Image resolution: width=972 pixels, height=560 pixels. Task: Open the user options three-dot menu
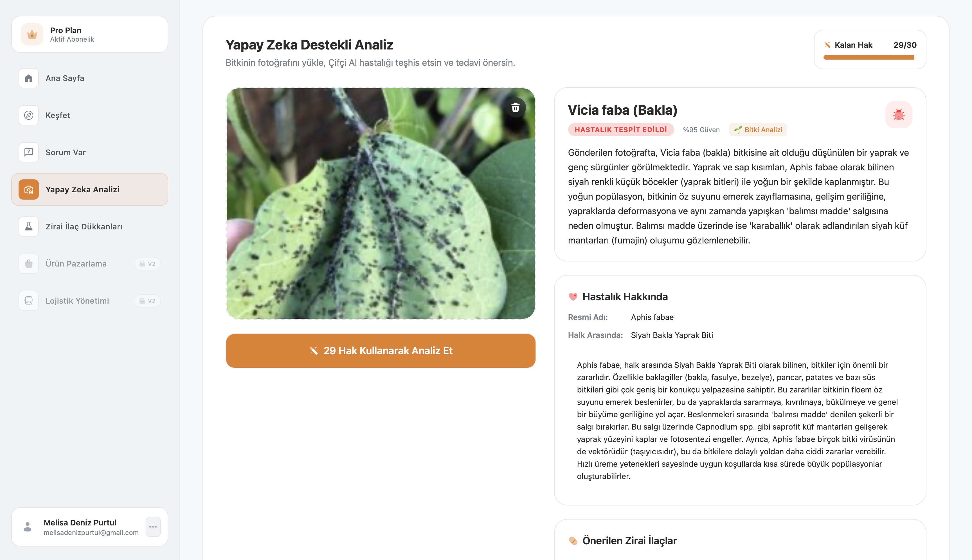pos(153,527)
